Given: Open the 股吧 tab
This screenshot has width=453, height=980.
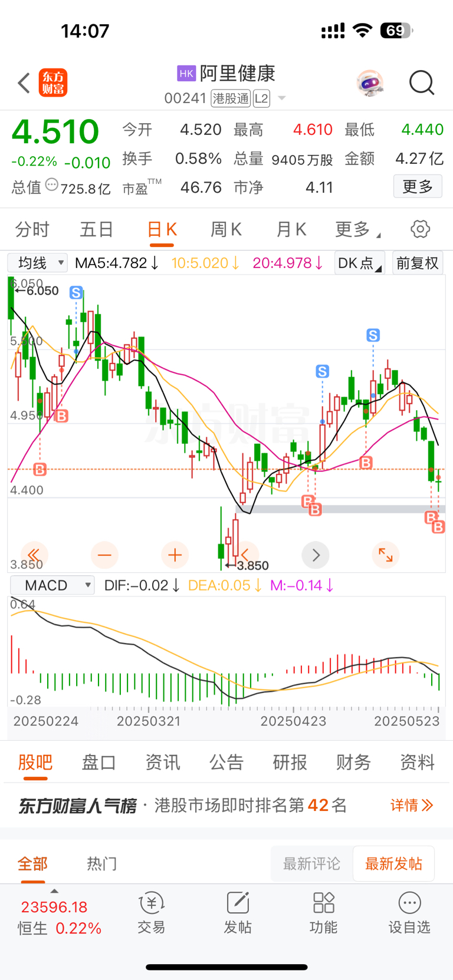Looking at the screenshot, I should pos(35,763).
